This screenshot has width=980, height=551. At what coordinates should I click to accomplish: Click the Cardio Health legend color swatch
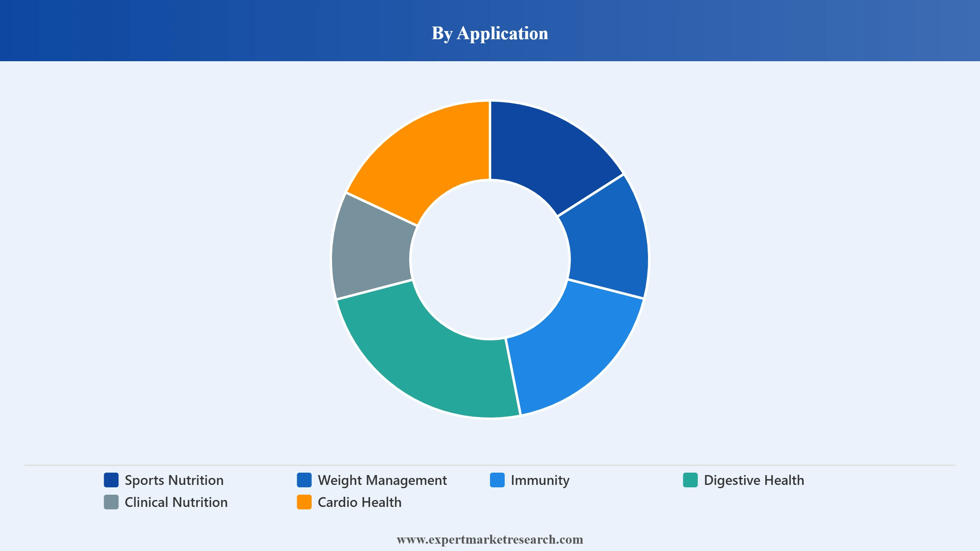click(x=304, y=502)
